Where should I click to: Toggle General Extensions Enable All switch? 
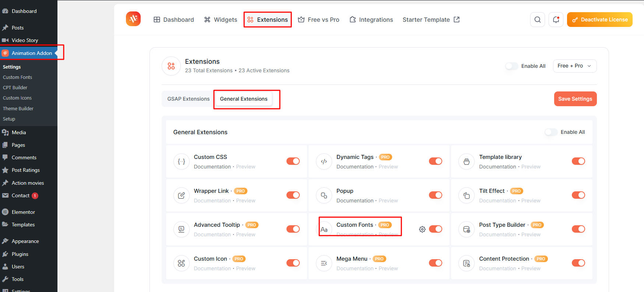click(551, 132)
